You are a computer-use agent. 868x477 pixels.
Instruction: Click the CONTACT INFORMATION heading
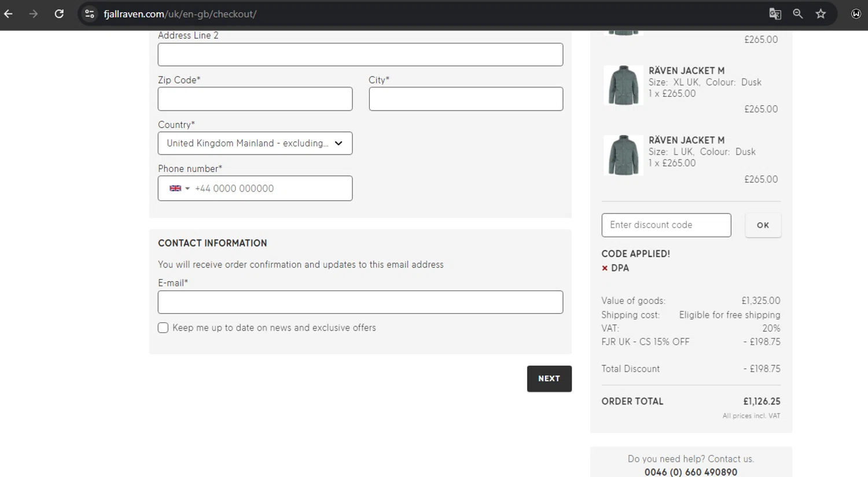point(212,243)
